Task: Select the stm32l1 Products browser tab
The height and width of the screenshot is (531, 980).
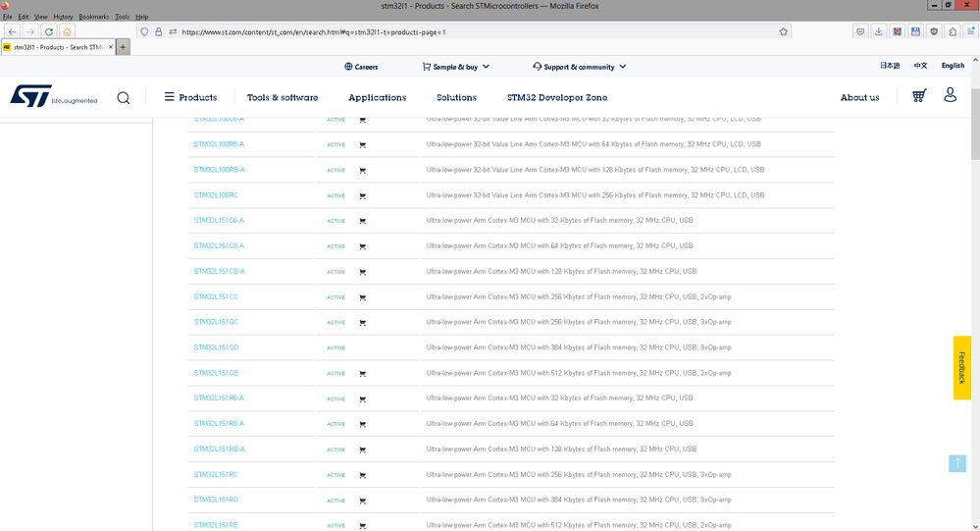Action: point(58,47)
